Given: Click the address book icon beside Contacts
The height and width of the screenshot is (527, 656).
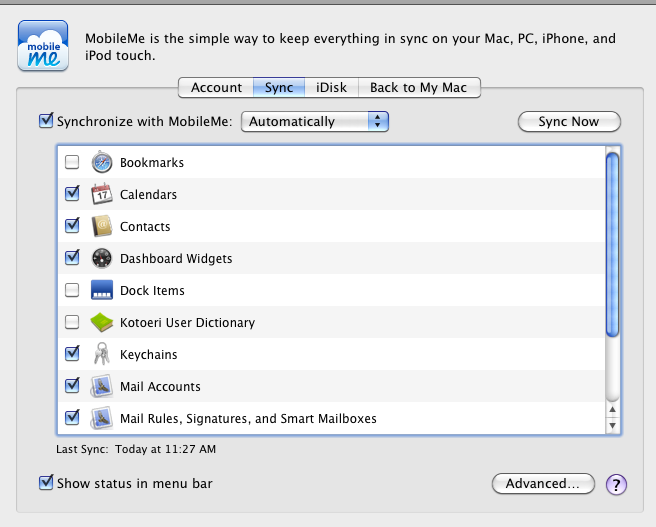Looking at the screenshot, I should coord(102,226).
